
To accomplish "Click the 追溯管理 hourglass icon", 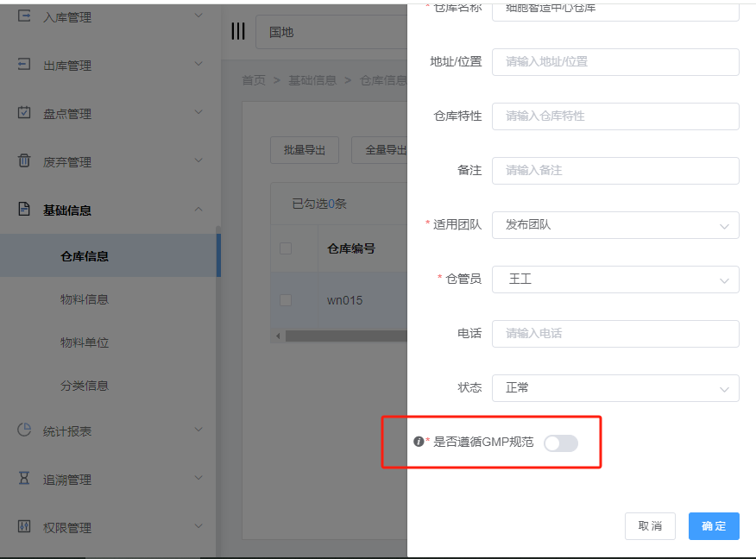I will pyautogui.click(x=24, y=478).
